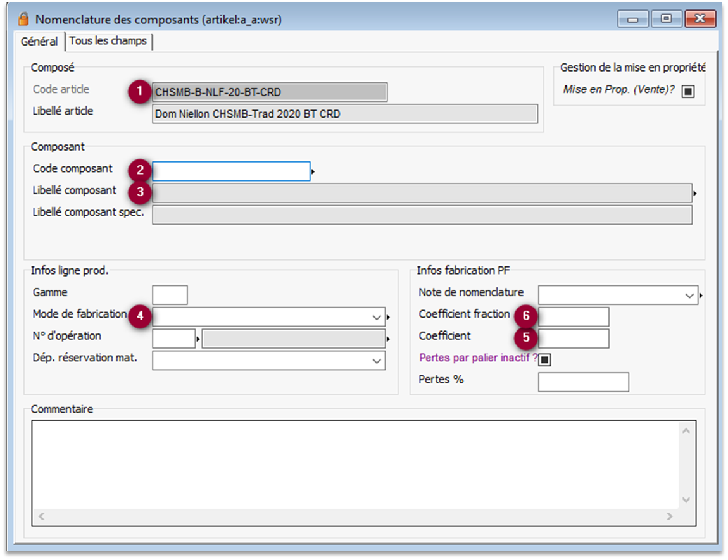728x560 pixels.
Task: Expand the Dép. réservation mat. dropdown
Action: click(377, 361)
